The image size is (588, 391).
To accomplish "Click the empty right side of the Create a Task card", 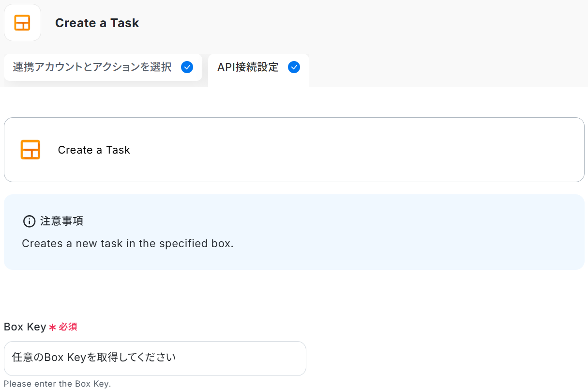I will pyautogui.click(x=387, y=150).
